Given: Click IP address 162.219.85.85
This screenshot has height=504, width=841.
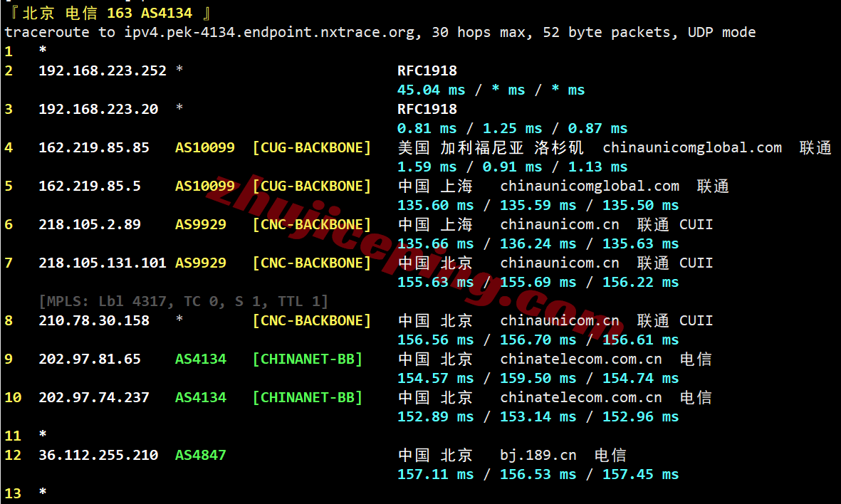Looking at the screenshot, I should pos(94,148).
